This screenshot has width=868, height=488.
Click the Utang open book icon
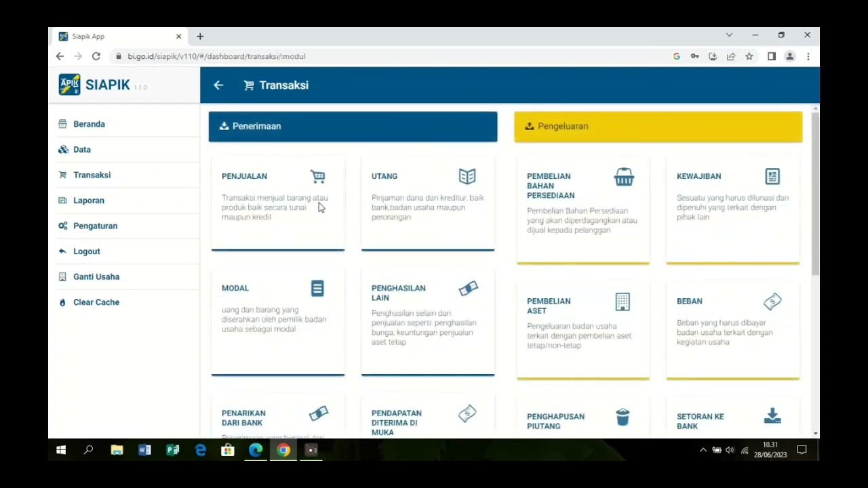pyautogui.click(x=467, y=176)
